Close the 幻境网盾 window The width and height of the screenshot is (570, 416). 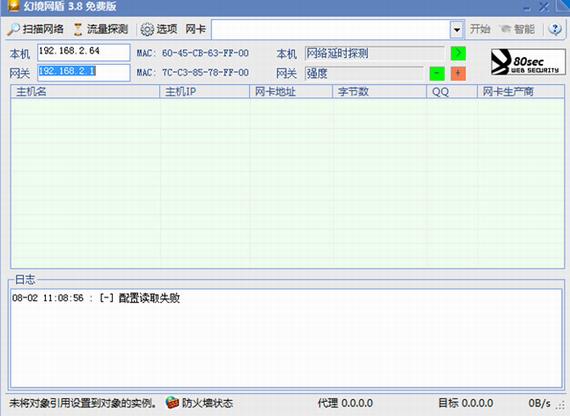point(544,7)
